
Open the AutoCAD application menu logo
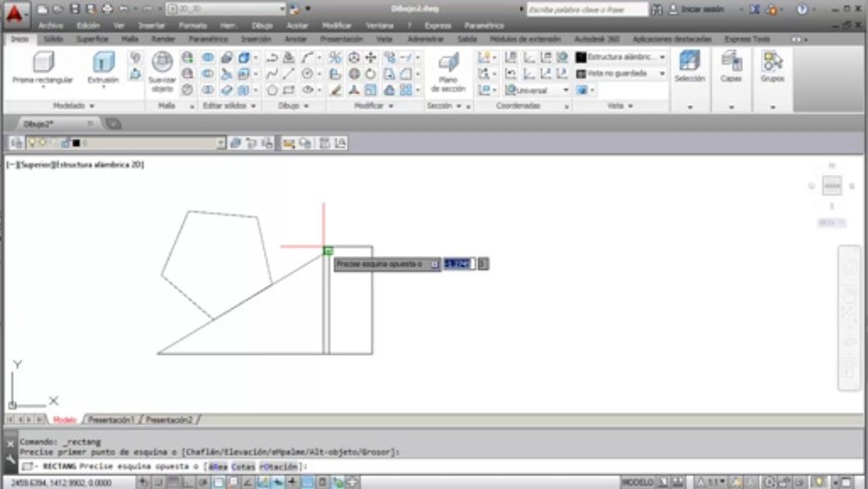pyautogui.click(x=16, y=15)
